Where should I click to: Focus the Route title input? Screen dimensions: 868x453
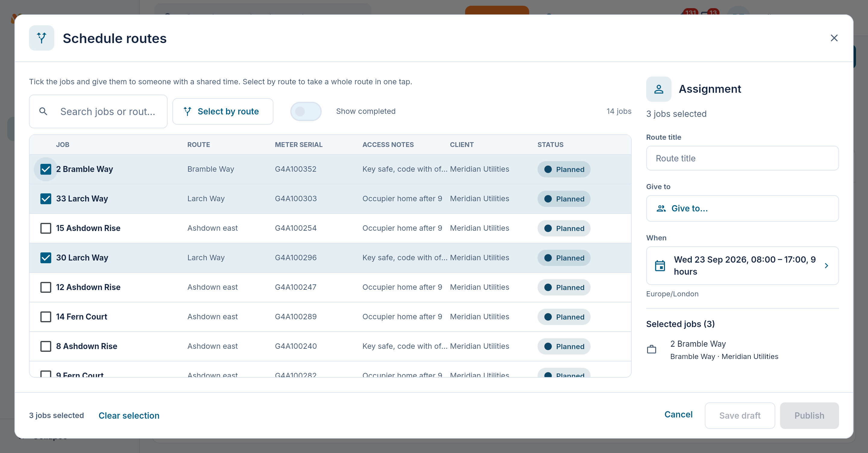(742, 158)
